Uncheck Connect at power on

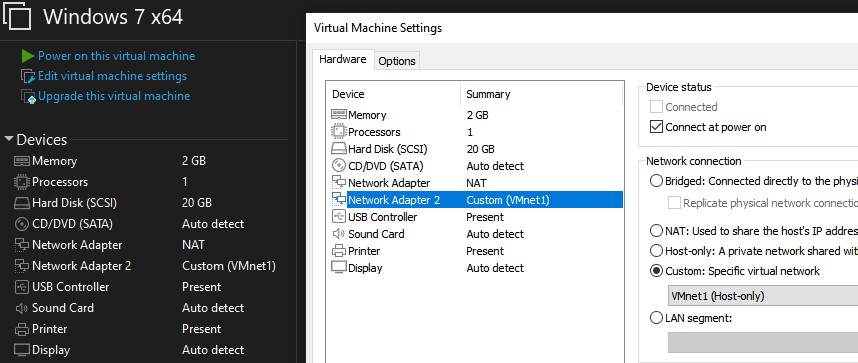(x=656, y=127)
